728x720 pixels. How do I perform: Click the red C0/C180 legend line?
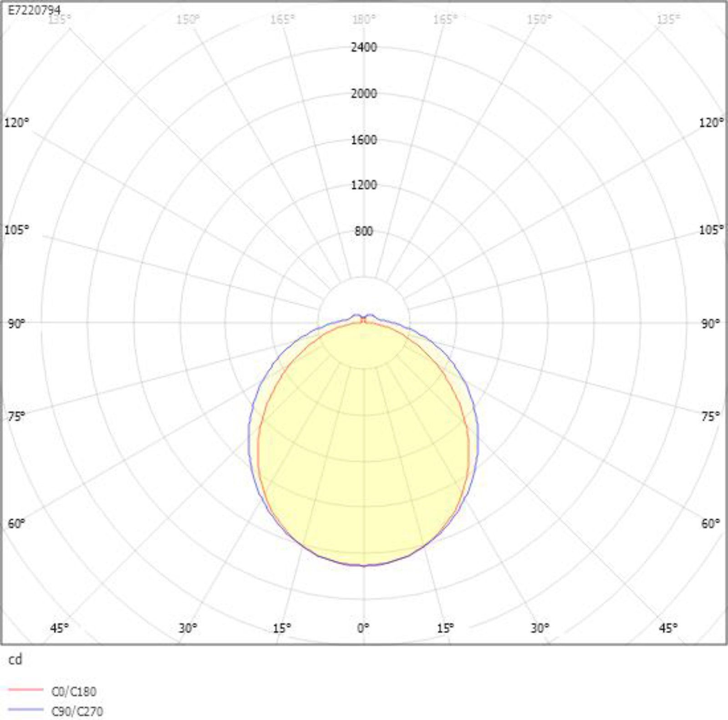25,690
